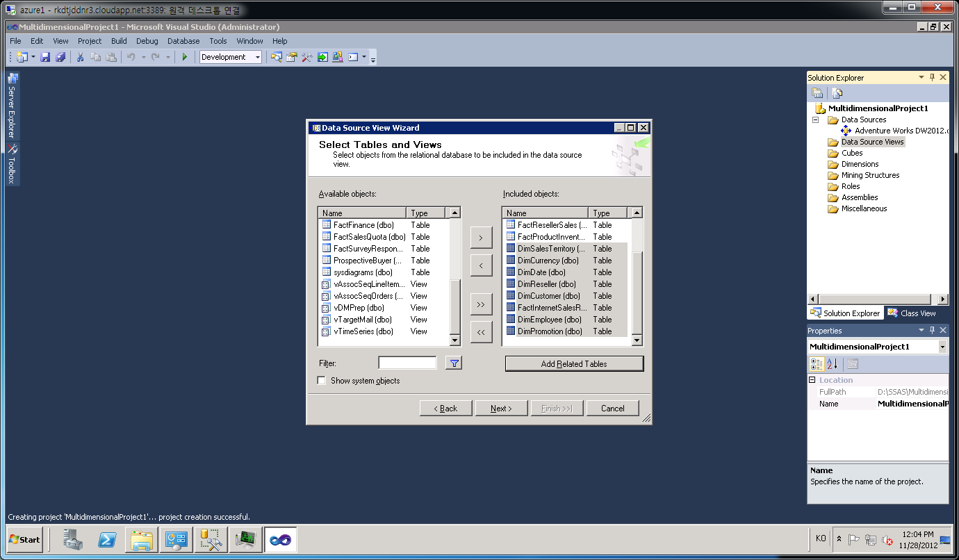Click the Property Pages icon in Properties panel
This screenshot has height=560, width=959.
coord(853,364)
